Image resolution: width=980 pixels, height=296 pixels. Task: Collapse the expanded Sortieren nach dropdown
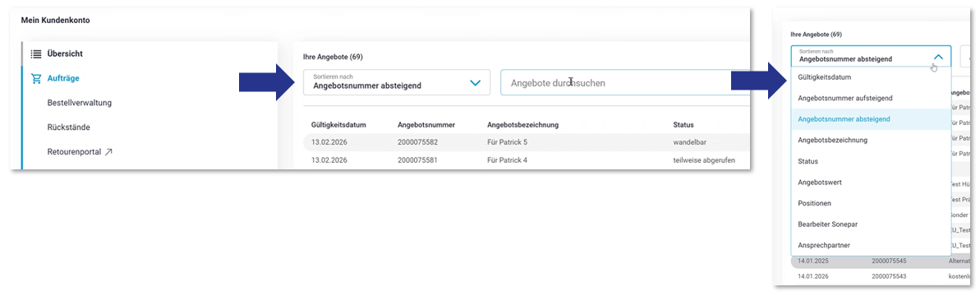pyautogui.click(x=871, y=56)
